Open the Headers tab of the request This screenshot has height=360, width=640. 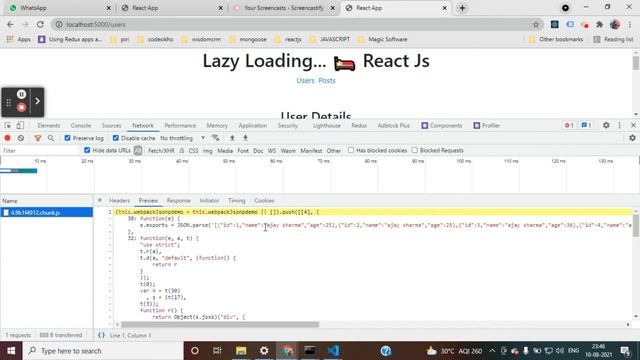pos(119,200)
